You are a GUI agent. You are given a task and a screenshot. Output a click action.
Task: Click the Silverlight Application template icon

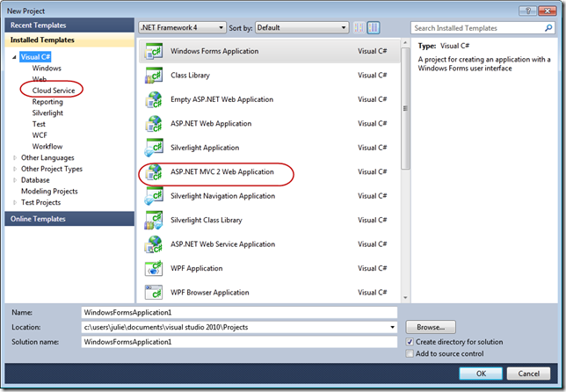click(x=154, y=148)
